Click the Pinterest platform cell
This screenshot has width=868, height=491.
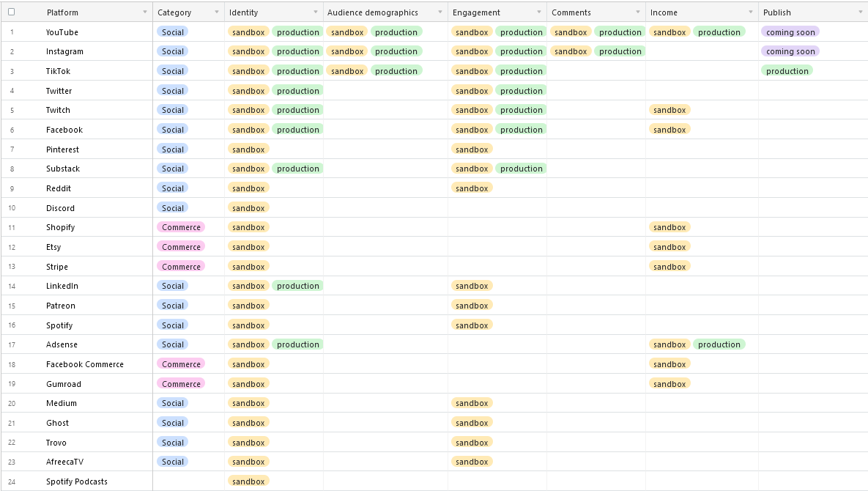click(62, 149)
